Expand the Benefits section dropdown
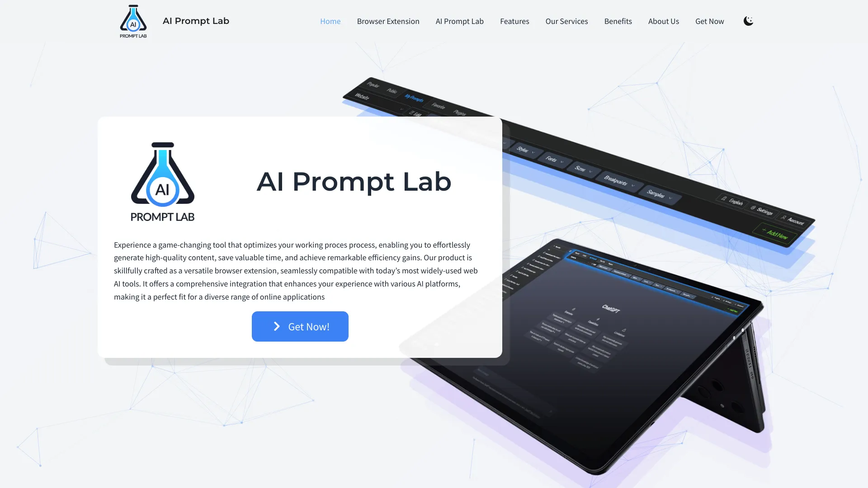Image resolution: width=868 pixels, height=488 pixels. point(618,20)
